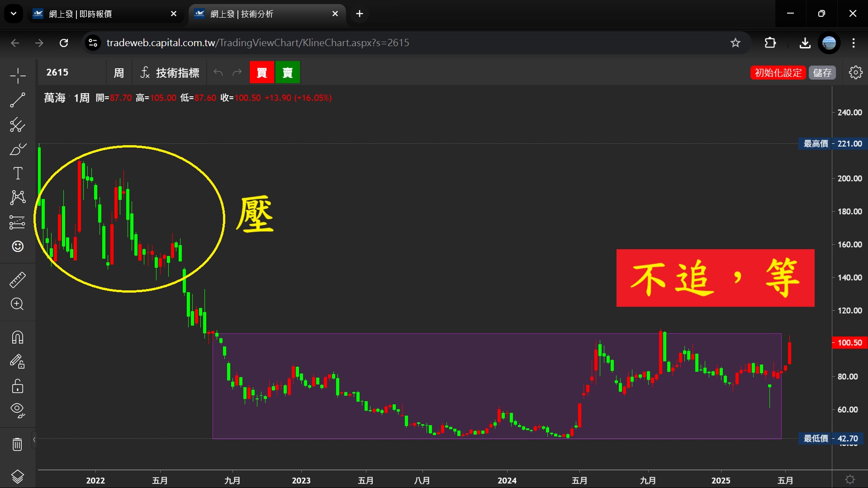This screenshot has height=488, width=868.
Task: Open the 技術指標 indicators menu
Action: pyautogui.click(x=170, y=73)
